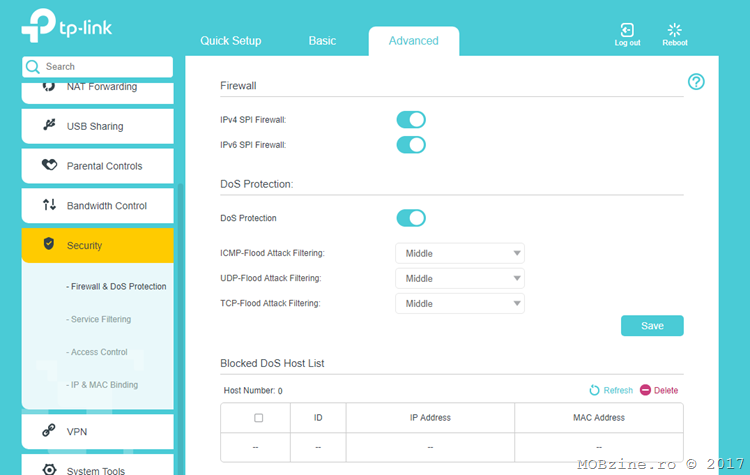
Task: Click the Security shield icon
Action: click(x=48, y=245)
